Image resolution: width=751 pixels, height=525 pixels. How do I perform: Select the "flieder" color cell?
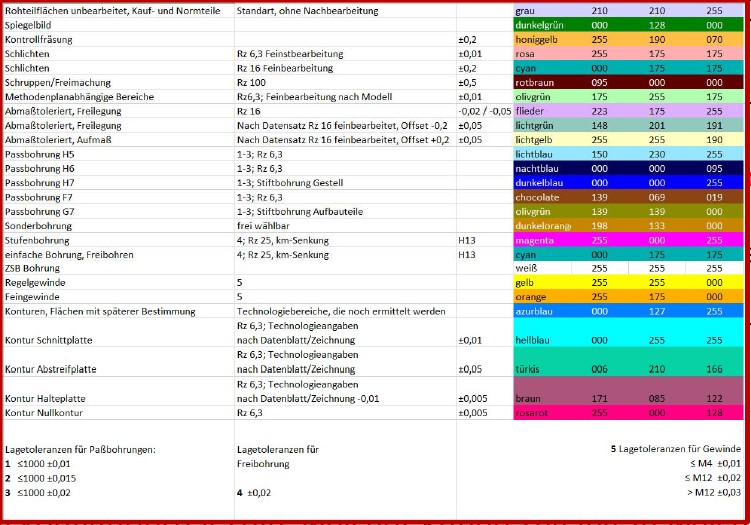coord(542,111)
